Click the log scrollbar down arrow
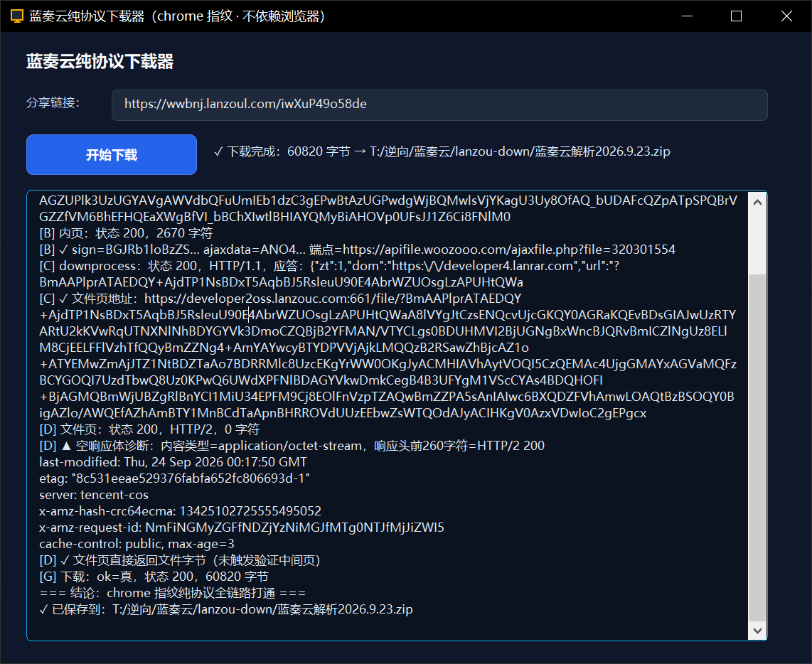Viewport: 812px width, 664px height. pos(757,631)
